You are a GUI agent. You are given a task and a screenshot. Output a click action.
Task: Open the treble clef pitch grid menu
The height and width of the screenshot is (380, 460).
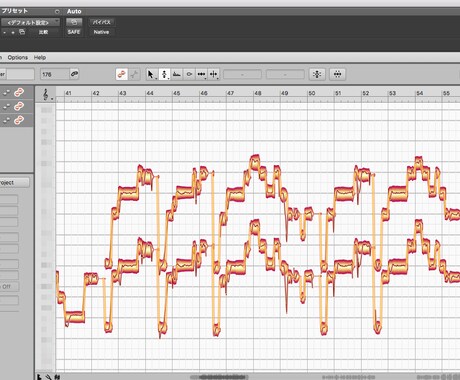[47, 94]
